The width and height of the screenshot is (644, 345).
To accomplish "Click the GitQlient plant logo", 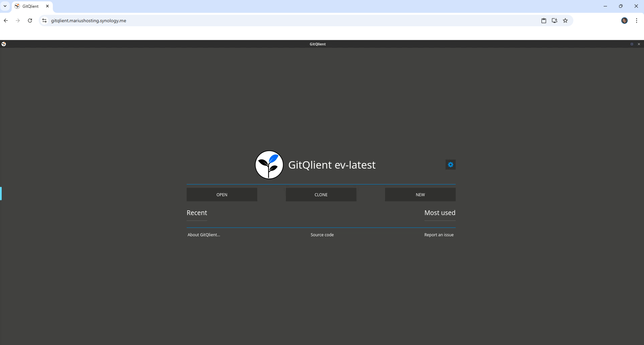I will (x=269, y=165).
